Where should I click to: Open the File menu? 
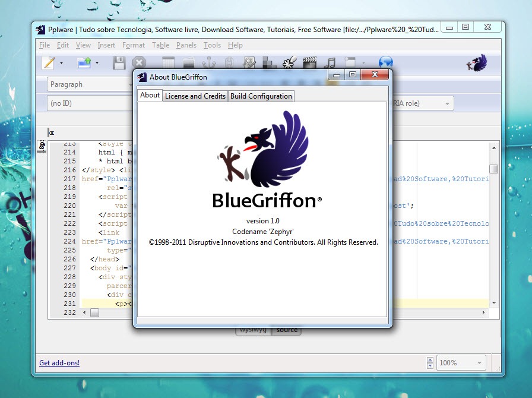pos(45,45)
